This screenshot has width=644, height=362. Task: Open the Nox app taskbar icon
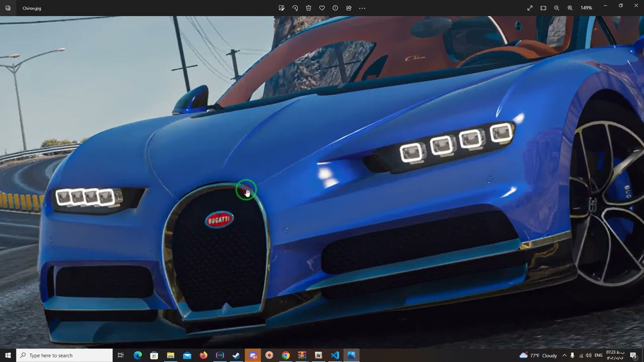pos(220,355)
